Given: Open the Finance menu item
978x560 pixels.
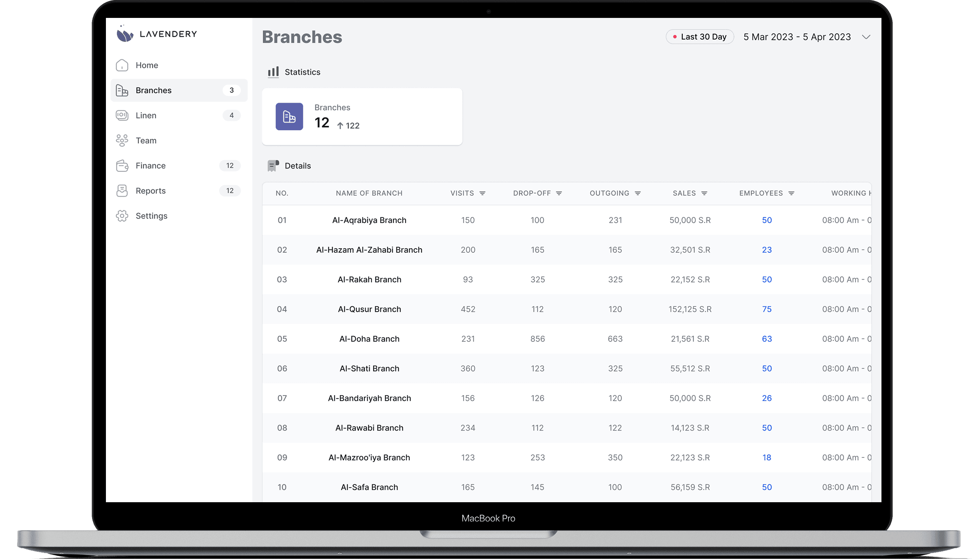Looking at the screenshot, I should tap(151, 166).
